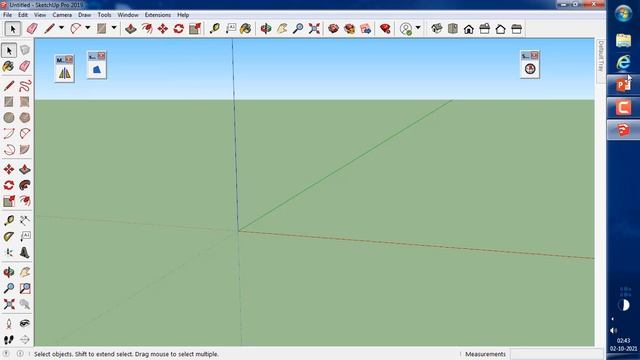
Task: Click the mirror icon in floating M toolbar
Action: (64, 73)
